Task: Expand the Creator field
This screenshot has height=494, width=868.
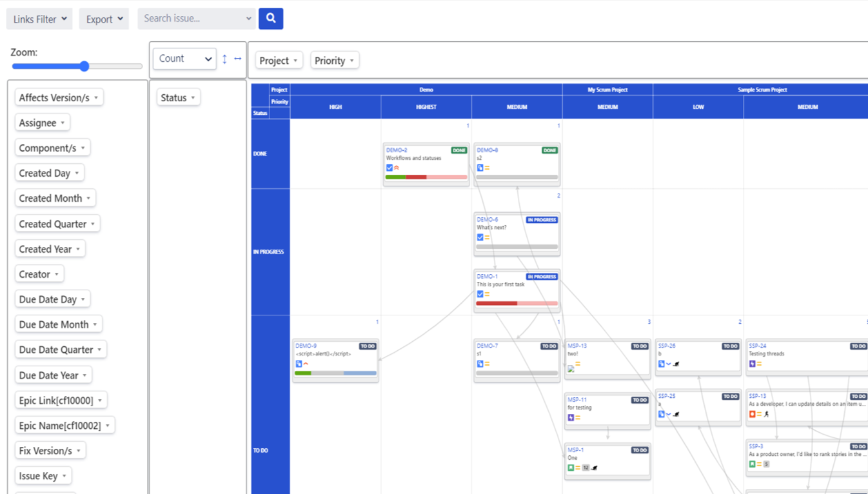Action: [39, 274]
